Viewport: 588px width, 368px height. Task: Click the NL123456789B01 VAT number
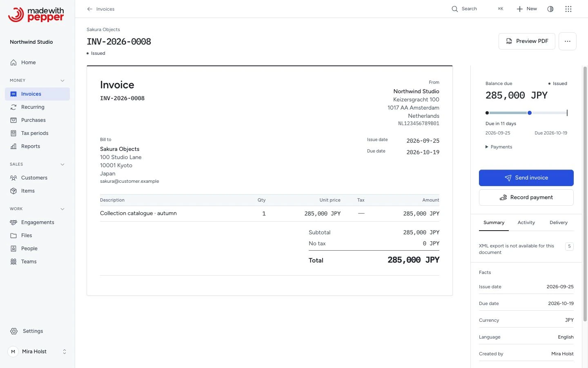click(419, 123)
